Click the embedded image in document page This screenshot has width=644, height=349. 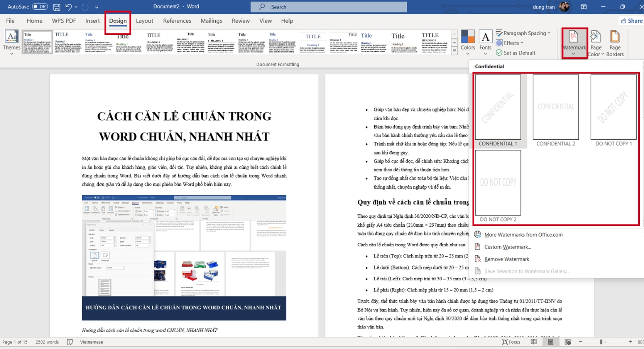(184, 258)
